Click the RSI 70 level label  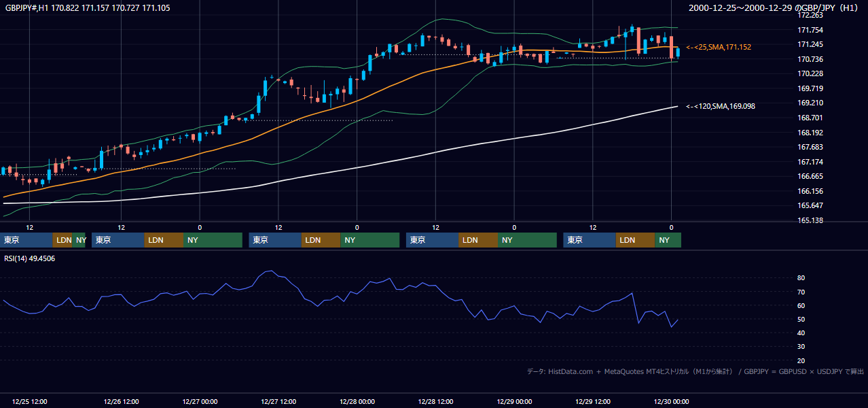click(x=801, y=292)
